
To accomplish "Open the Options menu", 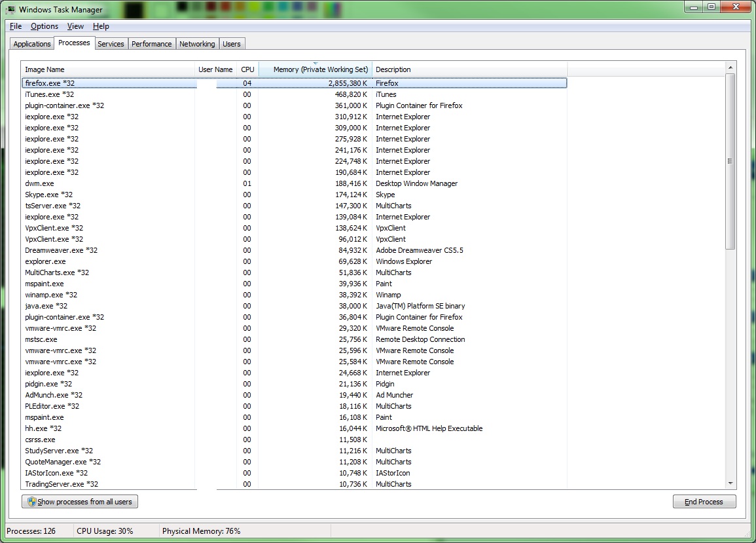I will pos(45,26).
